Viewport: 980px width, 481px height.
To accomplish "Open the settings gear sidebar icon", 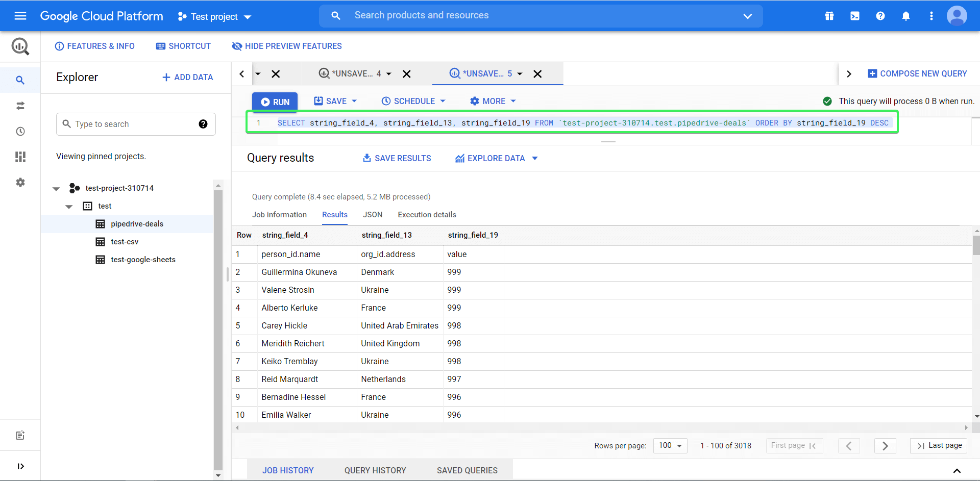I will (x=20, y=182).
